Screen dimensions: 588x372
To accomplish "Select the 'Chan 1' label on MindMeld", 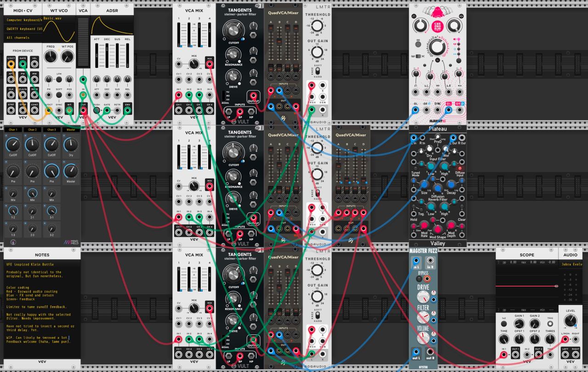I will (13, 130).
